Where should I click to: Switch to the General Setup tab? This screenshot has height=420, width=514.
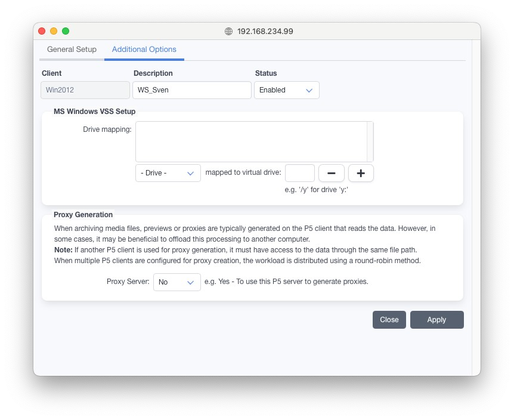[x=72, y=50]
